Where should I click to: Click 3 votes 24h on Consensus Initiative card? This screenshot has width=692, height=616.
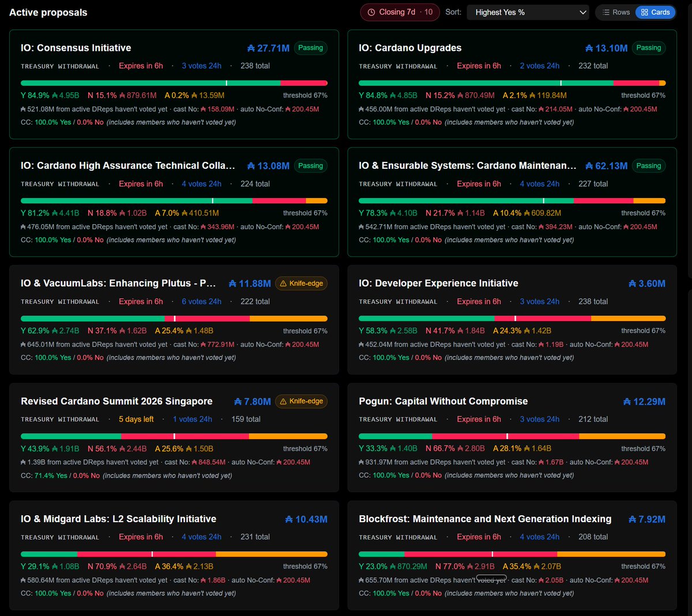coord(201,66)
